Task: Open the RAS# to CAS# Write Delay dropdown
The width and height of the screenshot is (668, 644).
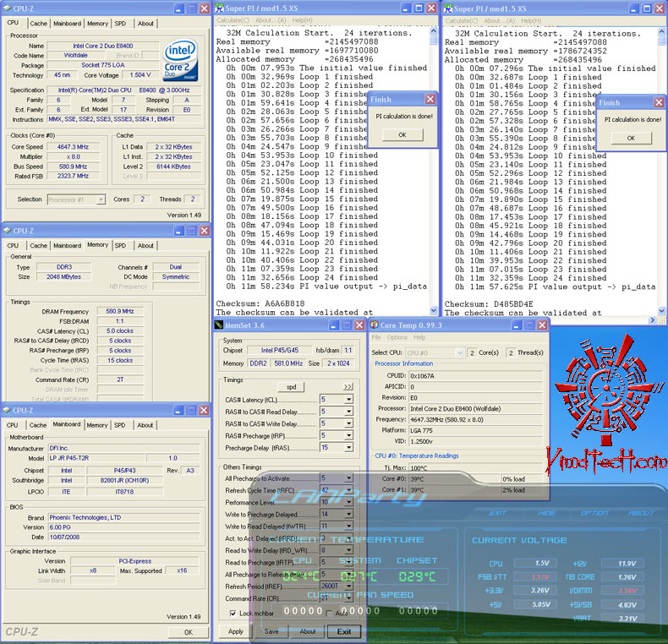Action: point(349,423)
